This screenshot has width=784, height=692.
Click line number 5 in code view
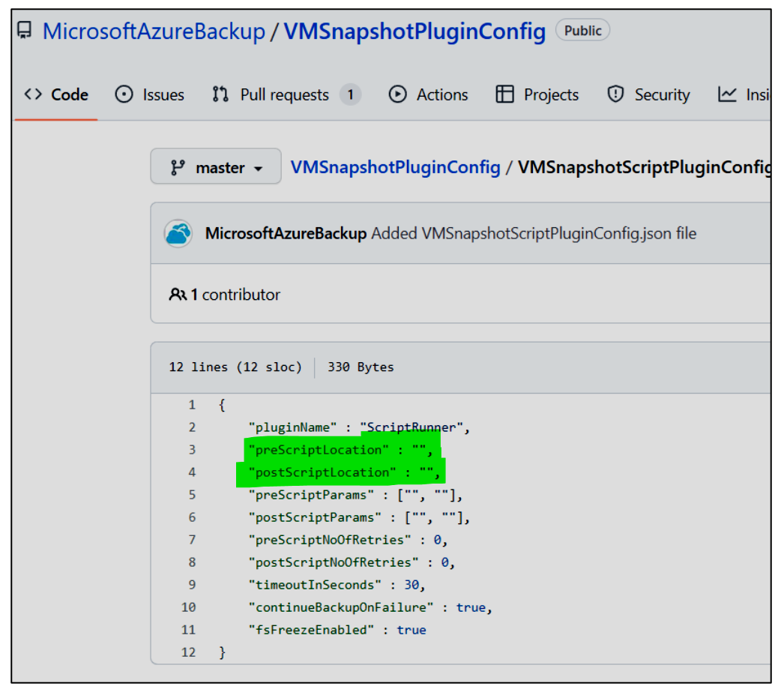click(x=192, y=494)
